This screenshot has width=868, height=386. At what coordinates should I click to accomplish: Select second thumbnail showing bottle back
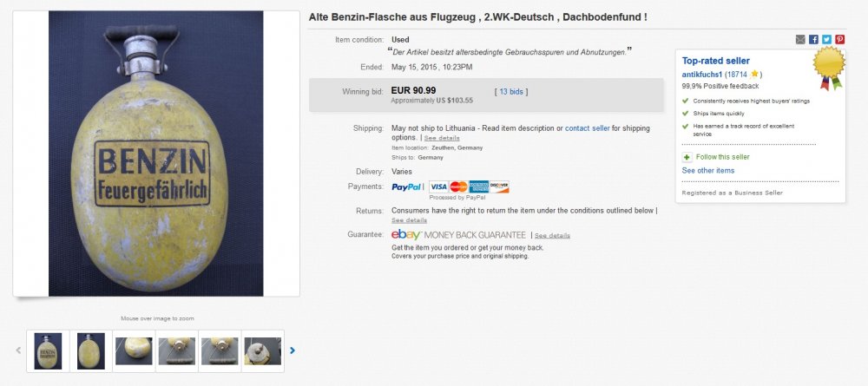(90, 350)
